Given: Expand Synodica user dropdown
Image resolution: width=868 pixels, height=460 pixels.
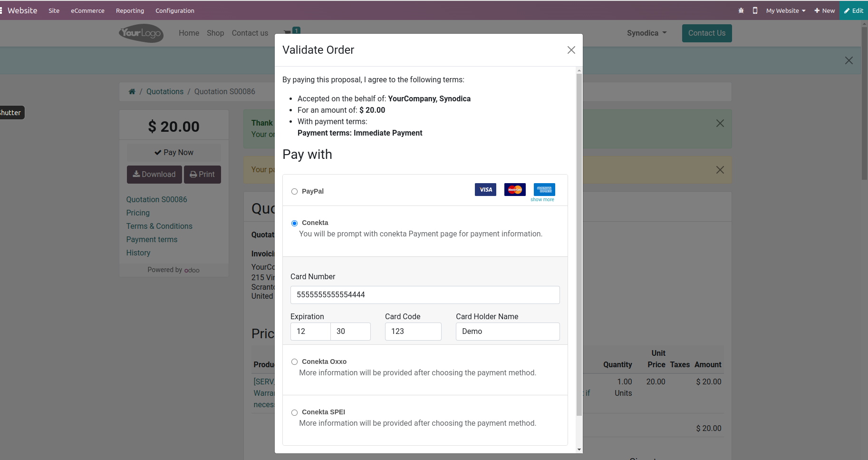Looking at the screenshot, I should [646, 33].
